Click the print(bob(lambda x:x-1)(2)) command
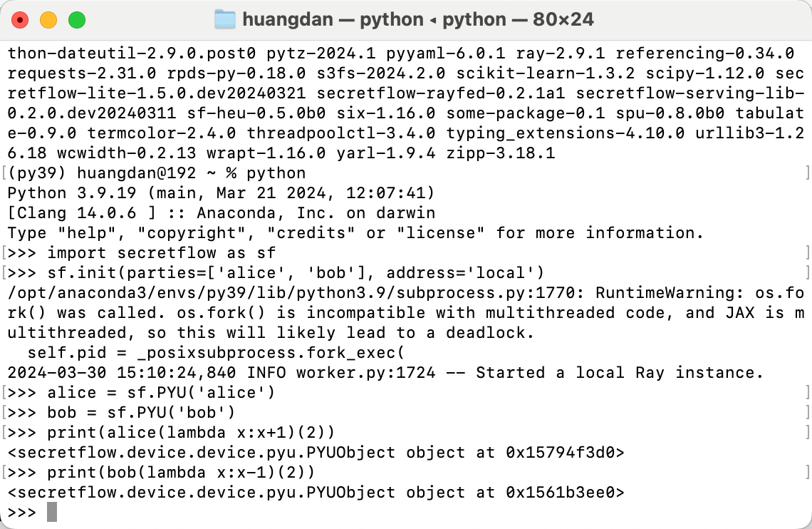Screen dimensions: 812x529 [x=181, y=473]
